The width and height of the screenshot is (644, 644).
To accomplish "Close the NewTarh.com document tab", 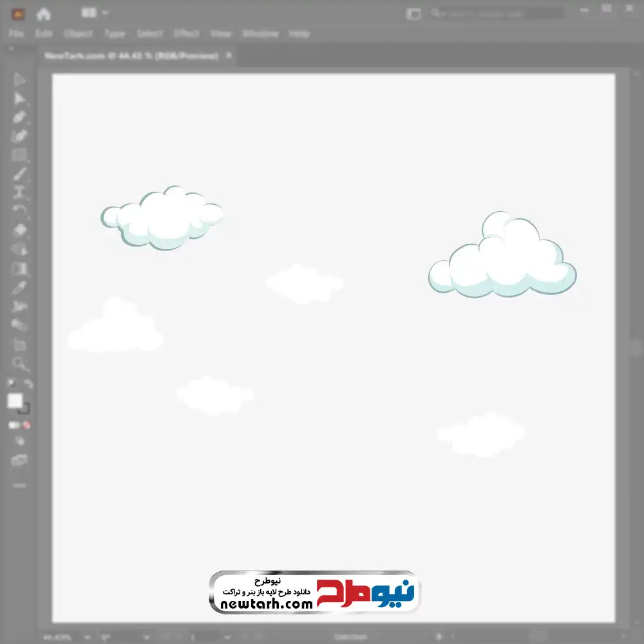I will [229, 56].
